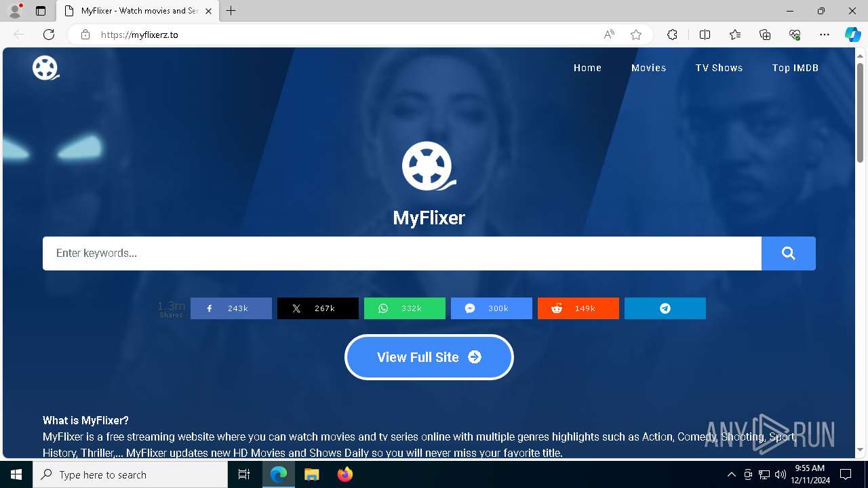The width and height of the screenshot is (868, 488).
Task: Open the Favorites list icon
Action: 735,35
